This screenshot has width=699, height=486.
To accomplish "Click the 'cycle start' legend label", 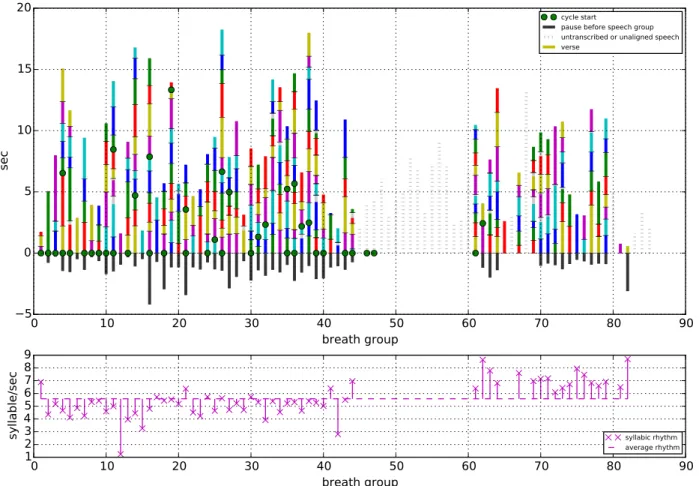I will tap(578, 17).
